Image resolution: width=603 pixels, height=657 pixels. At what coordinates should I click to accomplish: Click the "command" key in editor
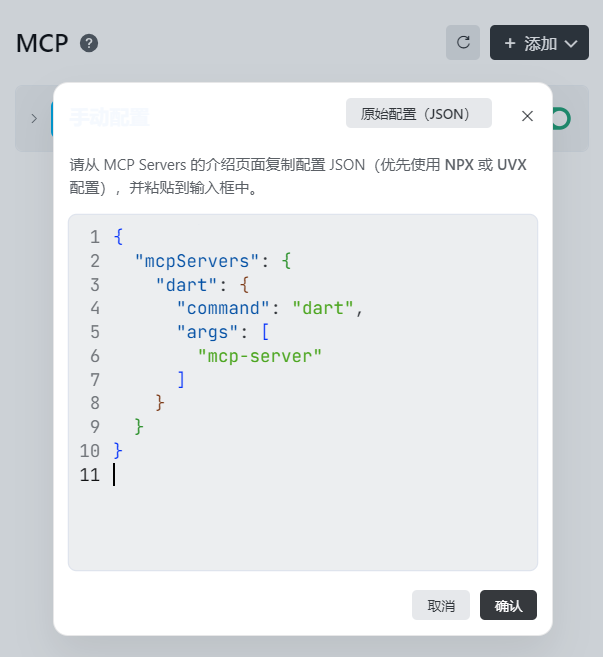coord(223,309)
